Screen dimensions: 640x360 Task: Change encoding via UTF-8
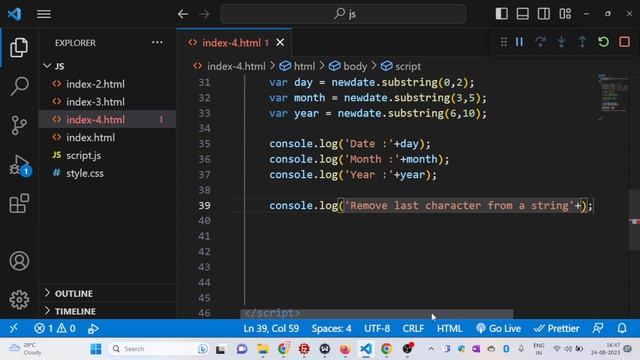(x=377, y=328)
